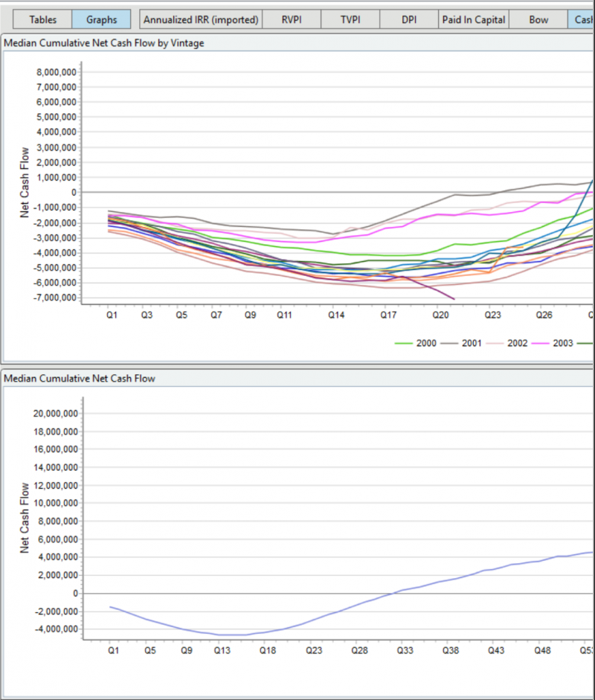Switch to the TVPI tab
Screen dimensions: 595x700
point(350,19)
